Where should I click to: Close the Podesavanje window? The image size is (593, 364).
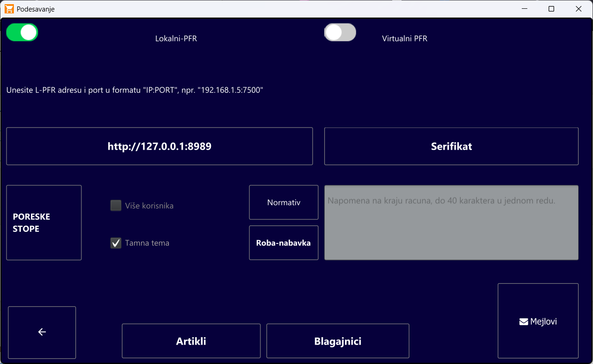click(x=578, y=9)
